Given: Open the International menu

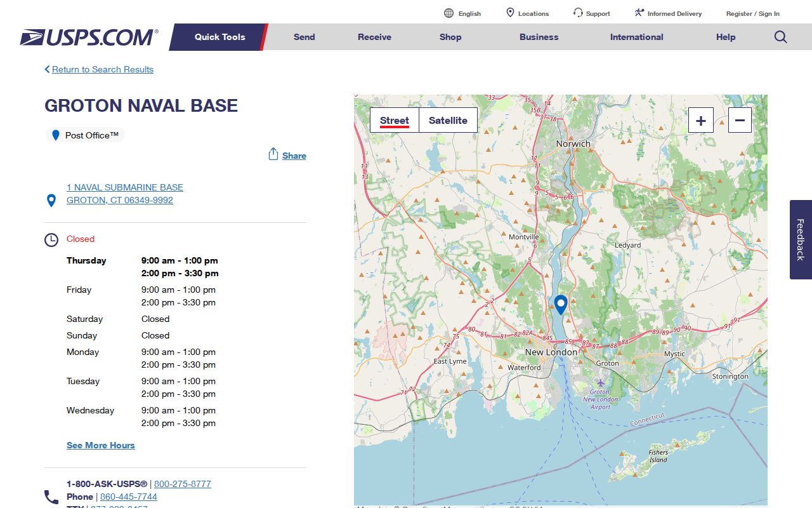Looking at the screenshot, I should [636, 37].
